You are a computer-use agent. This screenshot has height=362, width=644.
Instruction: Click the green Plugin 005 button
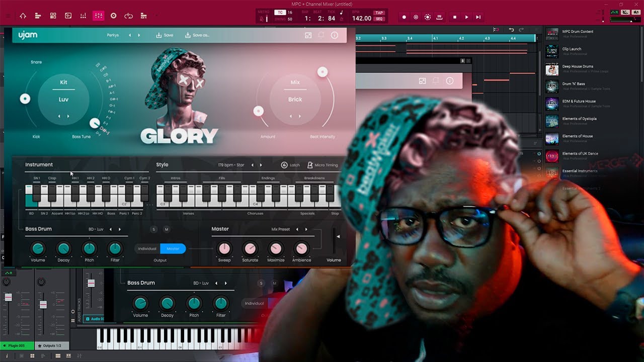pyautogui.click(x=17, y=345)
